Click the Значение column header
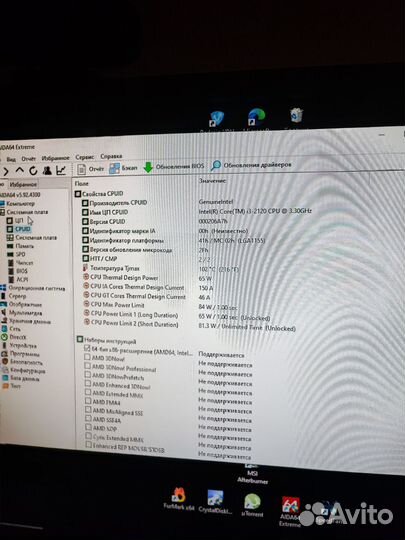The width and height of the screenshot is (405, 540). point(212,180)
